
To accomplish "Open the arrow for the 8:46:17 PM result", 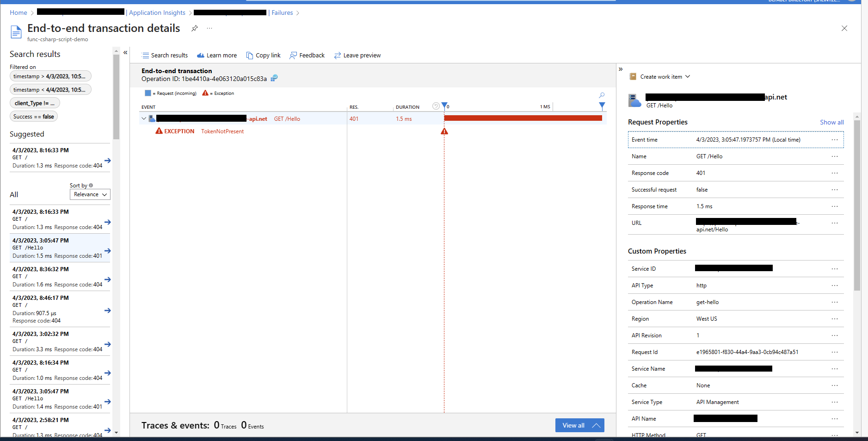I will pyautogui.click(x=108, y=311).
